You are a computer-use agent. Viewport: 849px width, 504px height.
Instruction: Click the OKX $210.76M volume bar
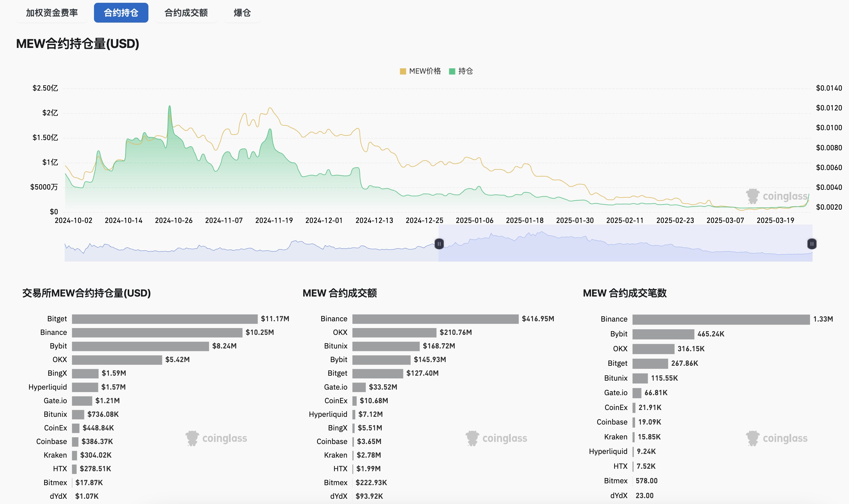[x=394, y=332]
